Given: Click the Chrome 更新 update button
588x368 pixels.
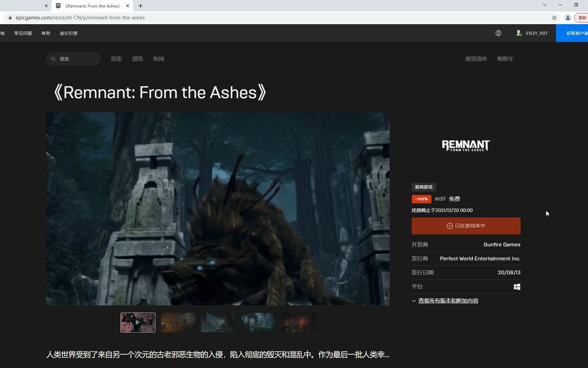Looking at the screenshot, I should click(x=581, y=18).
